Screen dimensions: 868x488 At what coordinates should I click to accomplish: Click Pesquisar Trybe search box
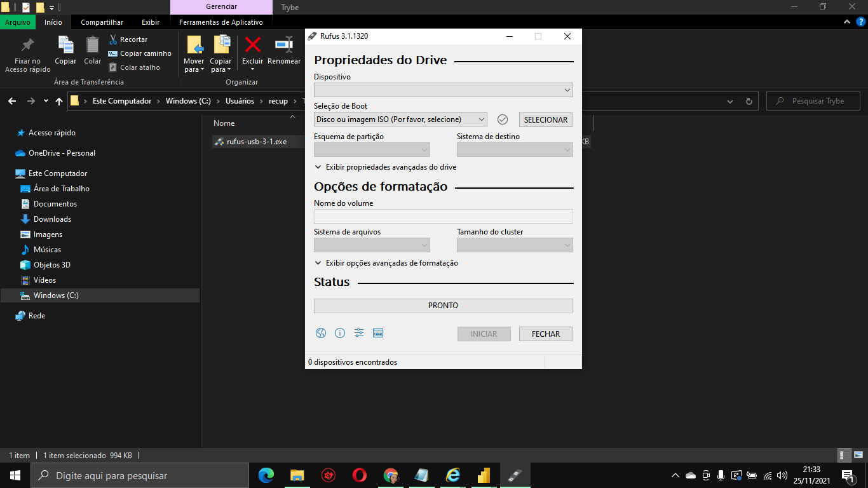pyautogui.click(x=813, y=101)
